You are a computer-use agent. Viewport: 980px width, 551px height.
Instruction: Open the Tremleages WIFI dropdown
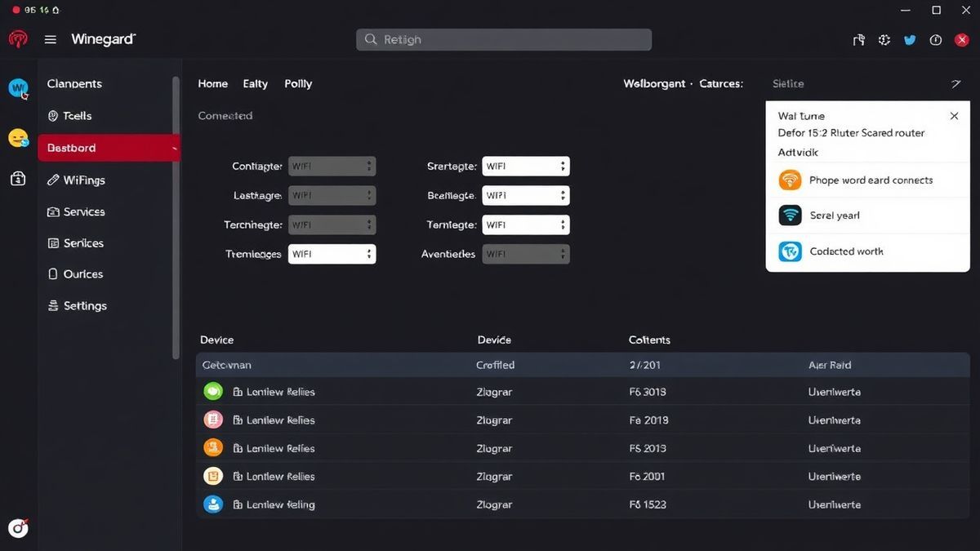pyautogui.click(x=332, y=254)
